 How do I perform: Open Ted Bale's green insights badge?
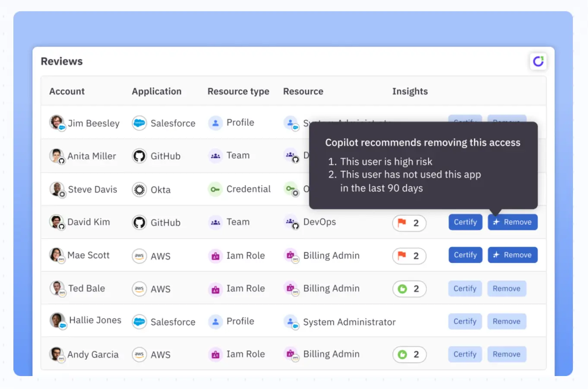[409, 289]
